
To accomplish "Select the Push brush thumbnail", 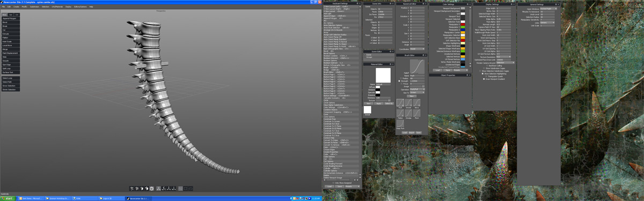I will [x=400, y=102].
